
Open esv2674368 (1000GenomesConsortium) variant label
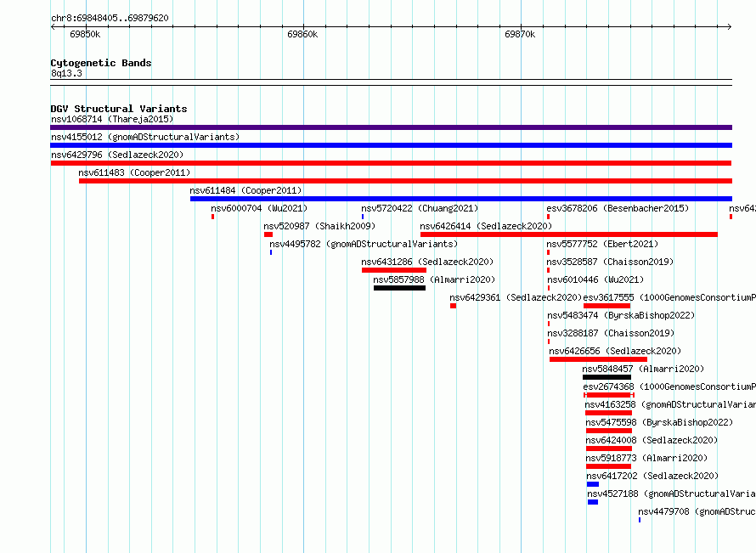click(669, 387)
